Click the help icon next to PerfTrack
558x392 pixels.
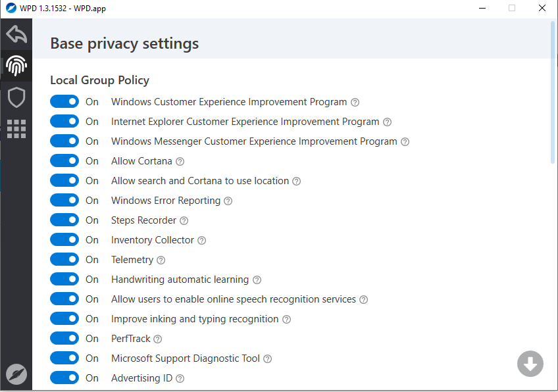tap(158, 339)
